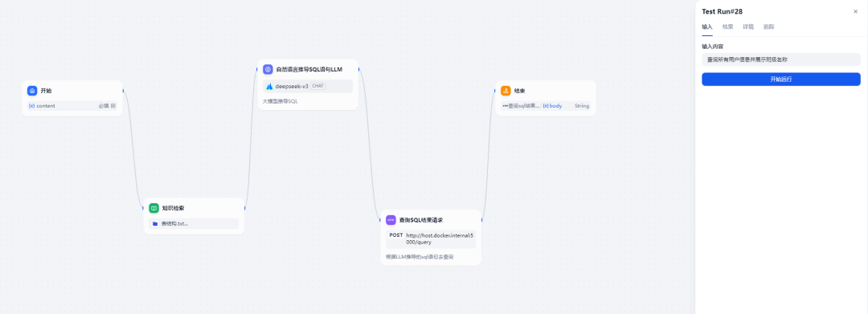Viewport: 868px width, 314px height.
Task: Click the 根据LLM推导的sql语句去查询 description
Action: [420, 256]
